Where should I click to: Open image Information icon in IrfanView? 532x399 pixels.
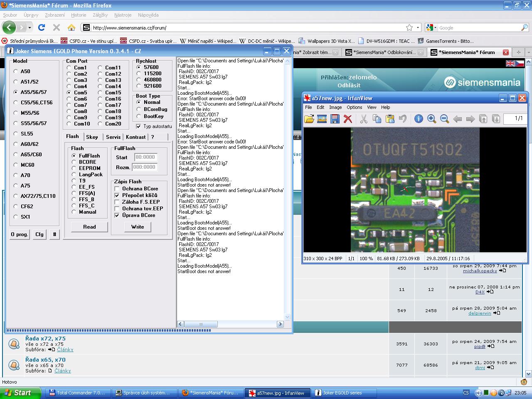coord(419,119)
